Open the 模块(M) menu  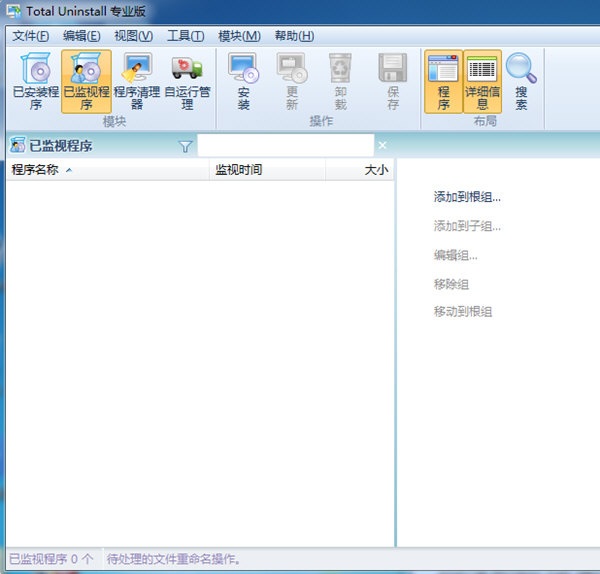click(x=240, y=36)
